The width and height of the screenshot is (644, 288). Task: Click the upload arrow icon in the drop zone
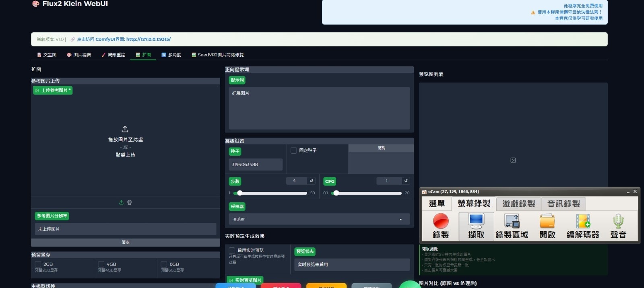125,129
